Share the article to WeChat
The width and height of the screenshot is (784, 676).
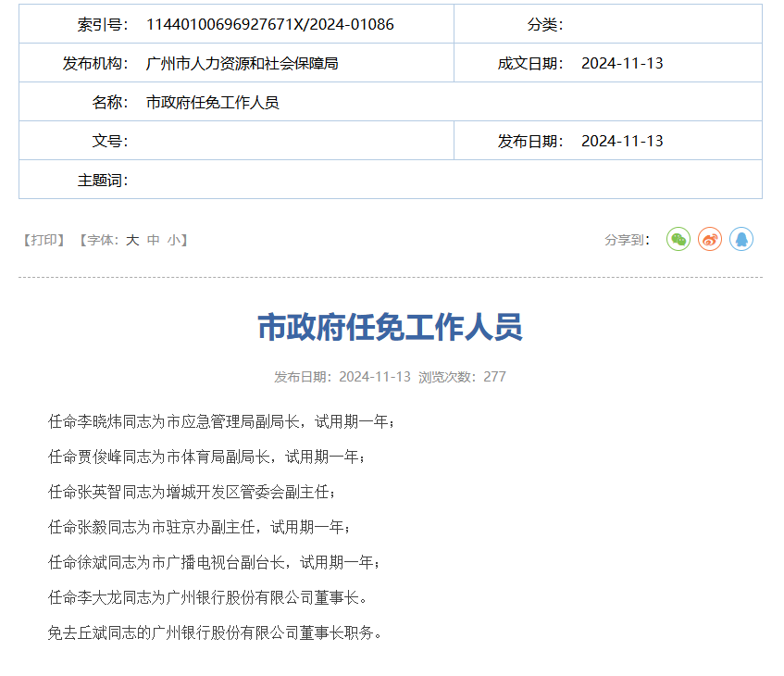[x=678, y=240]
